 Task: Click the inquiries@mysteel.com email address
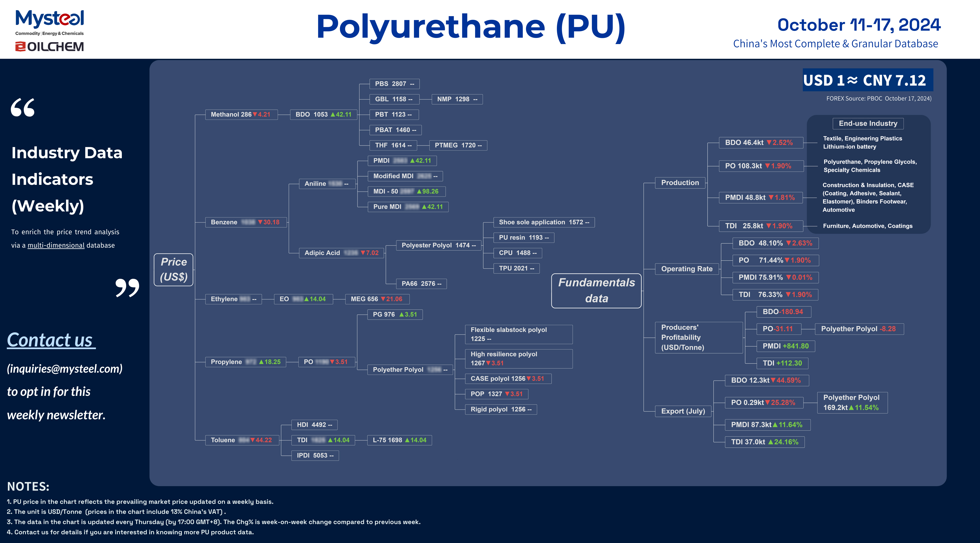[65, 368]
